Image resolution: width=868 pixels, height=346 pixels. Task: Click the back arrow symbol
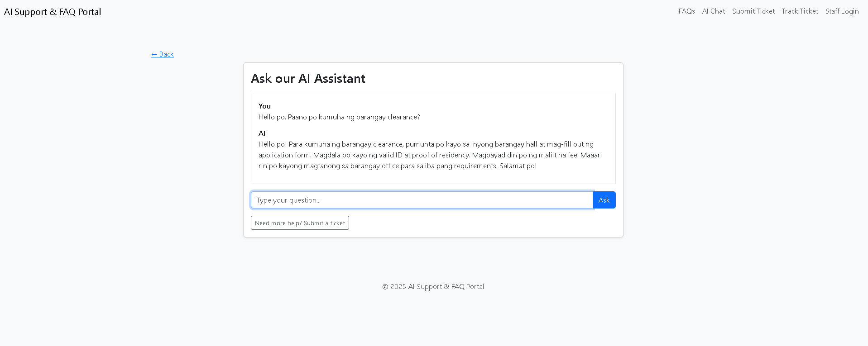tap(154, 54)
